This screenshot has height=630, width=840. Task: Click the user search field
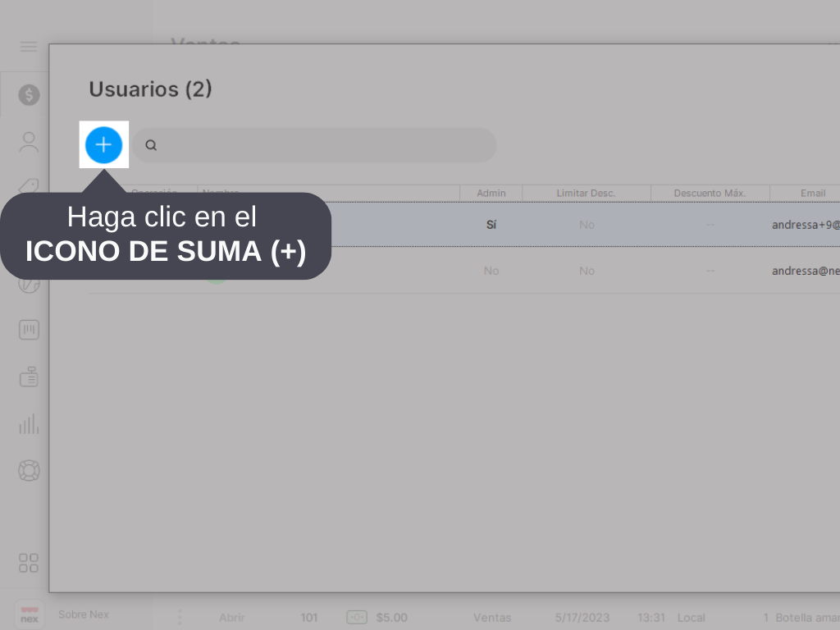[x=320, y=145]
